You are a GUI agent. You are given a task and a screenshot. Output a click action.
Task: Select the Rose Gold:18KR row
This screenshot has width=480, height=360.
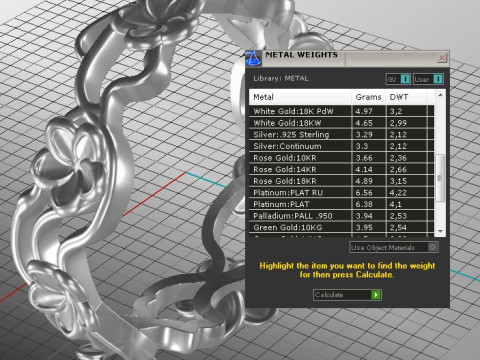(341, 181)
